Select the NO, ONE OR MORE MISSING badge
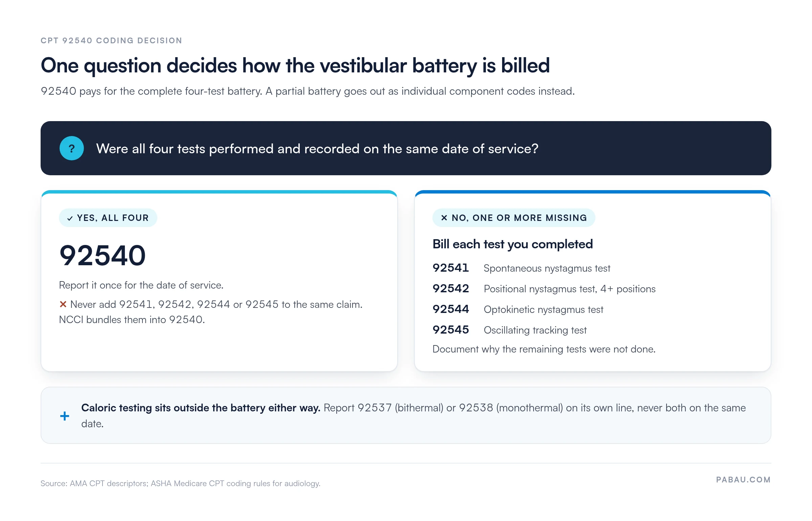 coord(514,218)
